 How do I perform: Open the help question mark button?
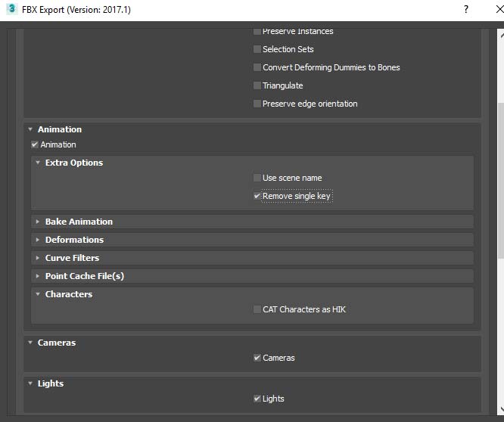(466, 9)
